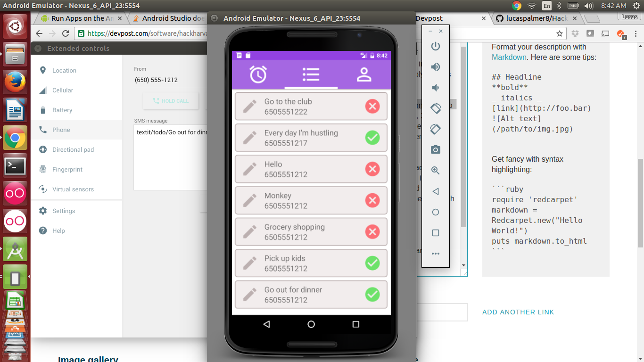The image size is (644, 362).
Task: Click the Devpost page vertical scrollbar
Action: coord(641,203)
